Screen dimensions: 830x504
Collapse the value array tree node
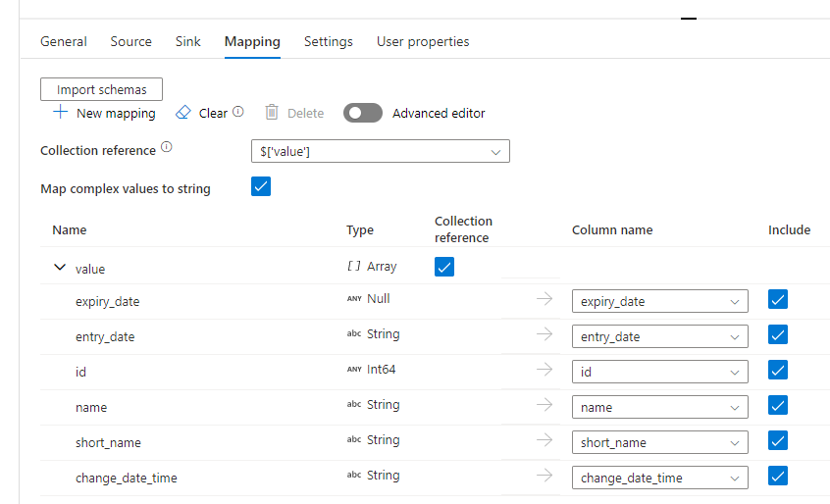coord(60,267)
